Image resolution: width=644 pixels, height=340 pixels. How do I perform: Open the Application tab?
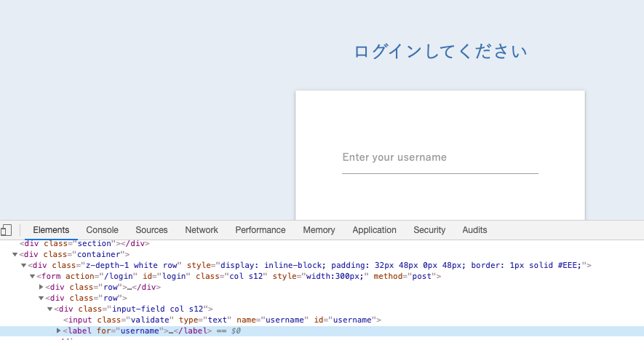coord(374,230)
